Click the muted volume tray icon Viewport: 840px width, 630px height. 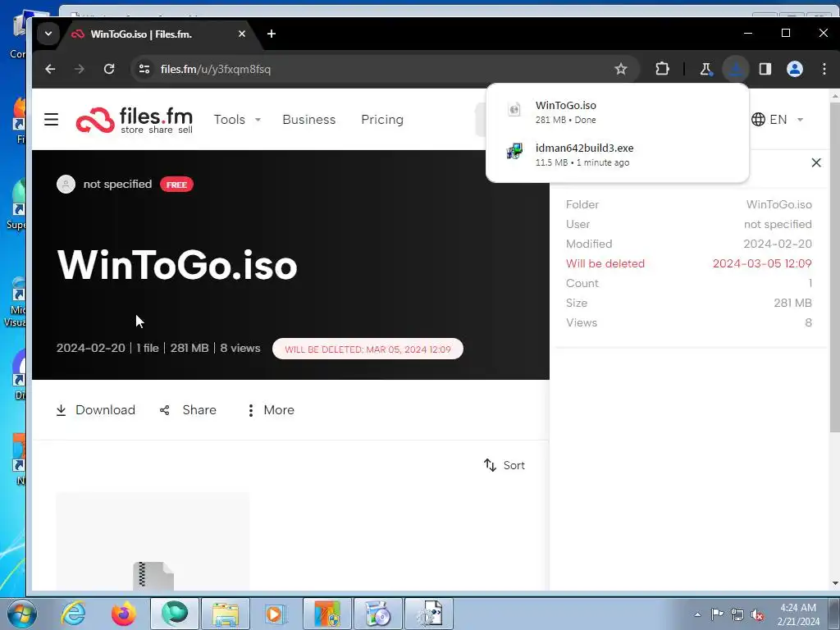click(757, 614)
